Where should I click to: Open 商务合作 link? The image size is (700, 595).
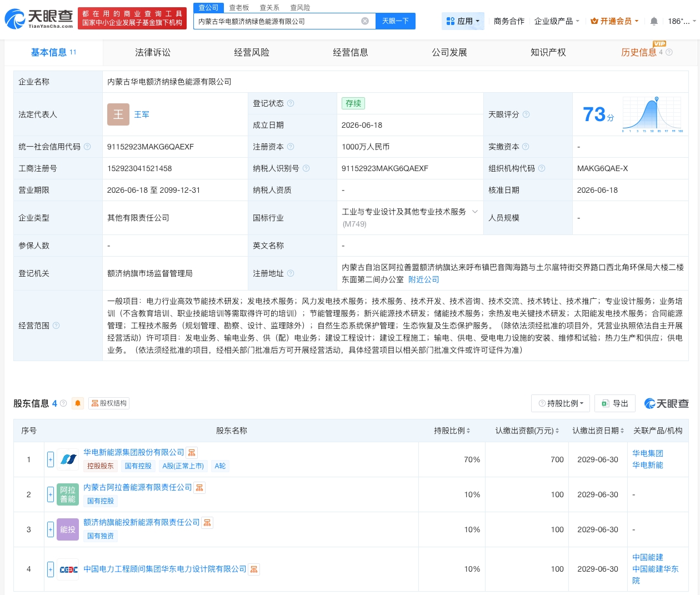(x=509, y=21)
